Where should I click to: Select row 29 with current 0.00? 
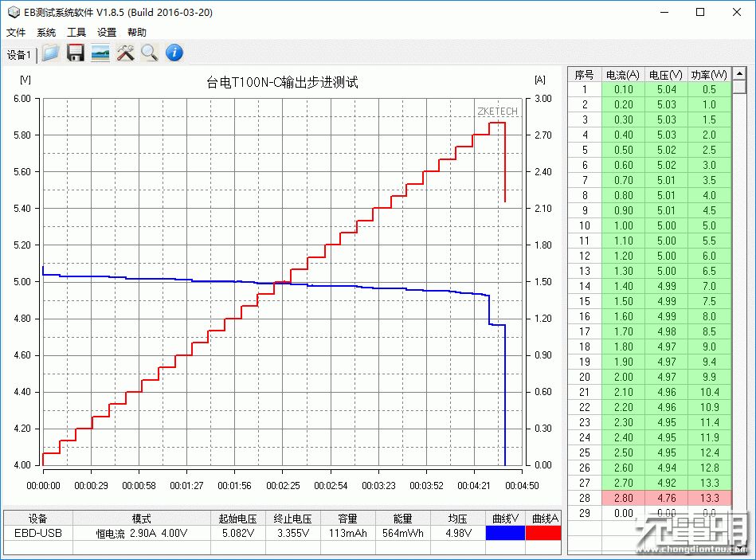click(650, 513)
